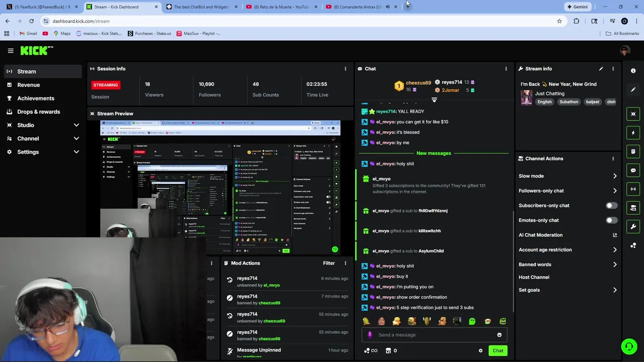
Task: Open Stream info panel three-dot menu
Action: tap(613, 69)
